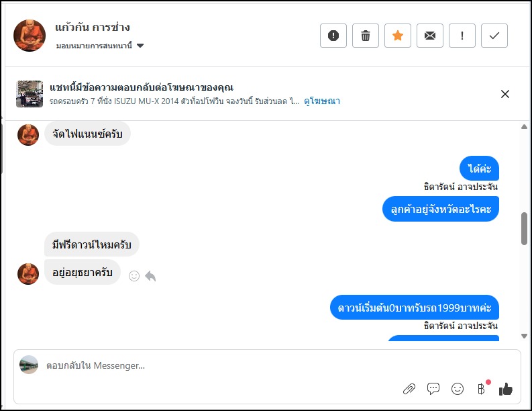Send a thumbs up like
Screen dimensions: 532x411
point(506,388)
